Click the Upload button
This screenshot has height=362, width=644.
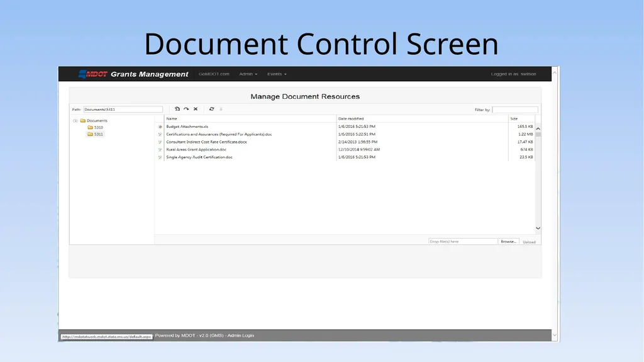(x=529, y=242)
